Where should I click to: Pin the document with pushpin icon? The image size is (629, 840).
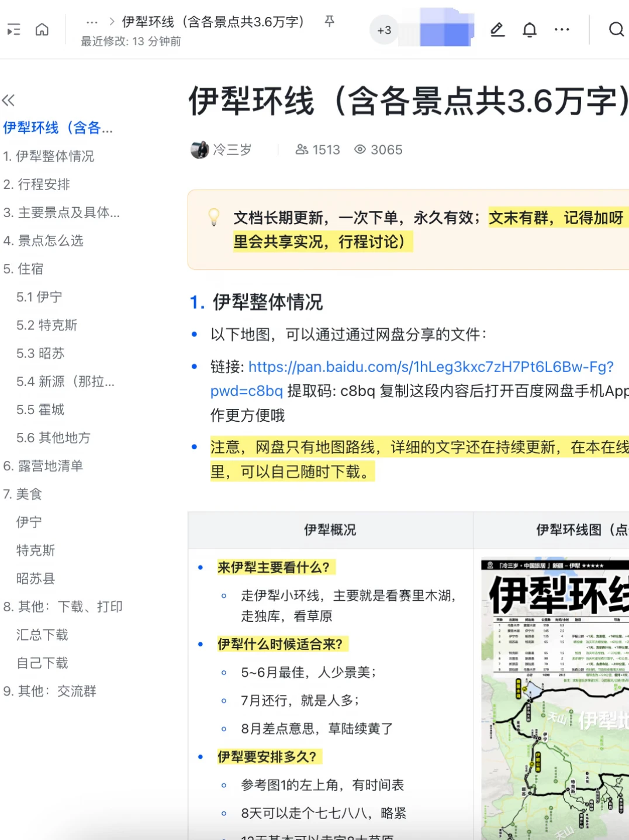330,22
